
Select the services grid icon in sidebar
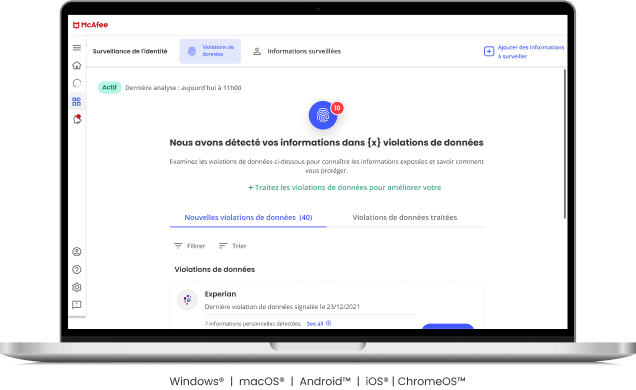click(77, 101)
